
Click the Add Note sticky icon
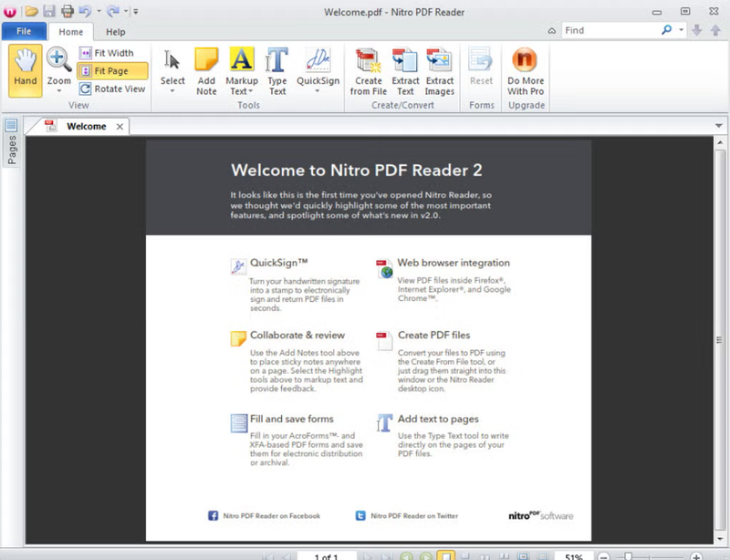click(206, 59)
